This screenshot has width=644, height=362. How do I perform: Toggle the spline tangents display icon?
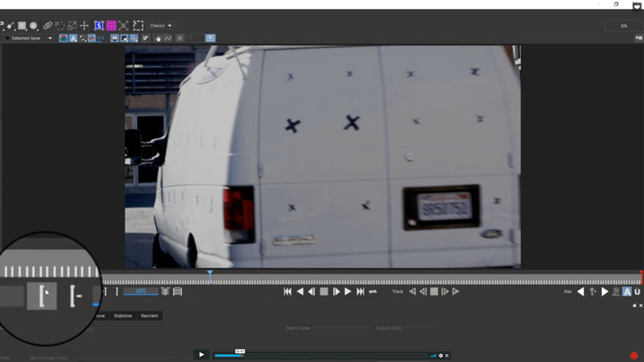point(134,38)
